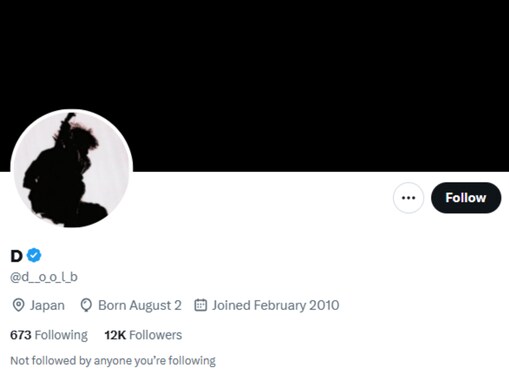Image resolution: width=509 pixels, height=382 pixels.
Task: Open the 673 Following list
Action: pyautogui.click(x=49, y=335)
